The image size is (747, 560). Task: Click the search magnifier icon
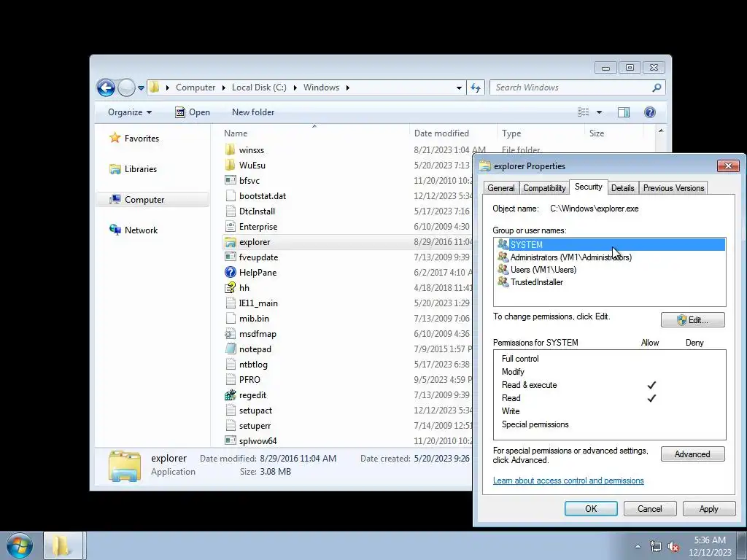657,87
